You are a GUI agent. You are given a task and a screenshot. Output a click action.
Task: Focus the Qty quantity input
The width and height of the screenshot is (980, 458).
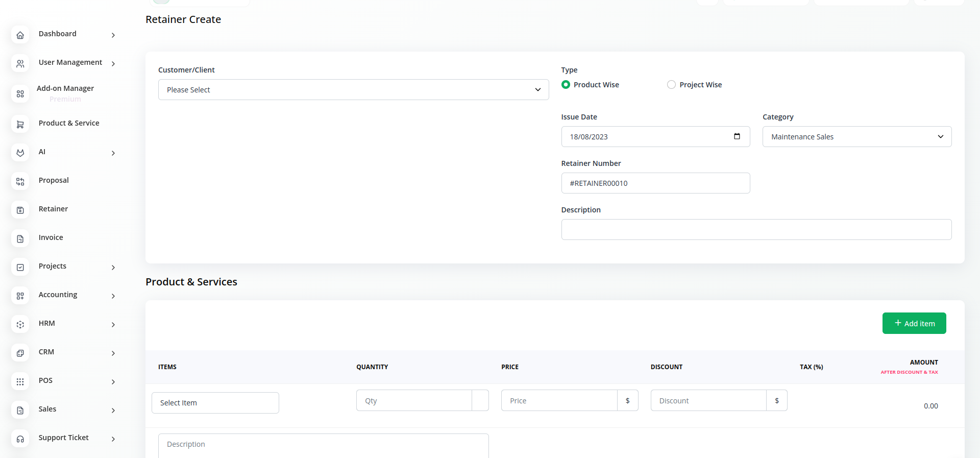(x=413, y=401)
